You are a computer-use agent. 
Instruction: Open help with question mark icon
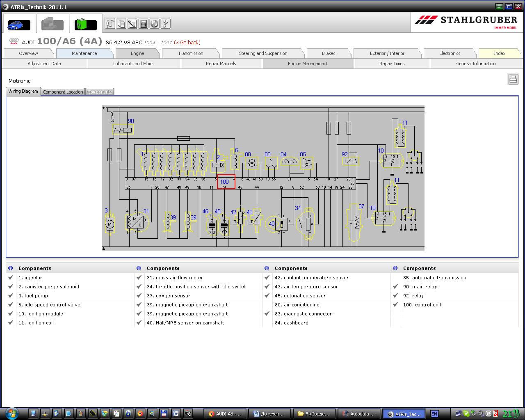click(x=165, y=24)
